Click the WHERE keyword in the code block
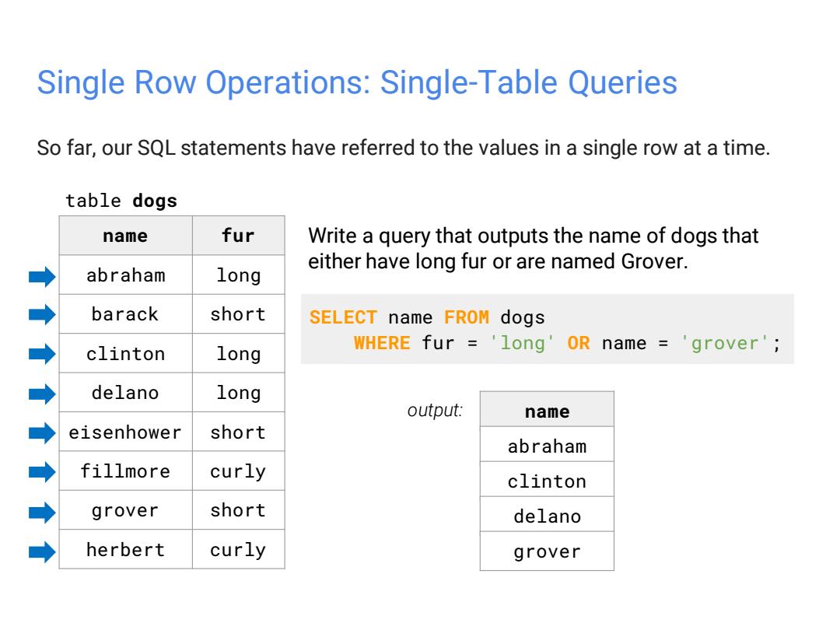 [382, 343]
